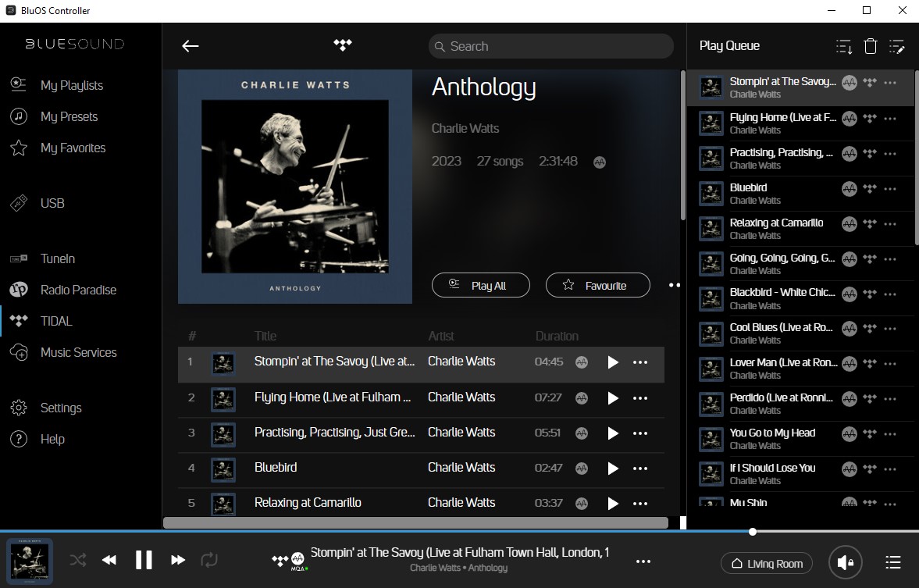Open Music Services list
Viewport: 919px width, 588px height.
click(x=78, y=352)
